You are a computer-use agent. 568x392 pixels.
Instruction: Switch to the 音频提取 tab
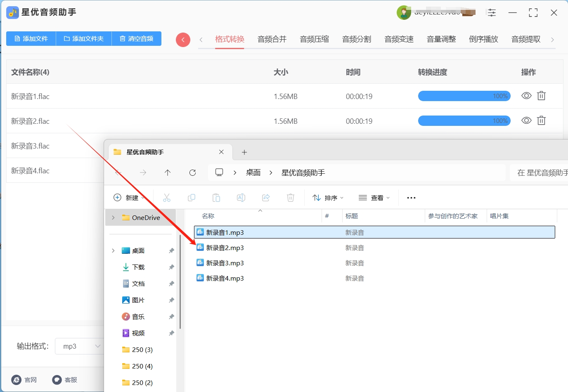[526, 39]
